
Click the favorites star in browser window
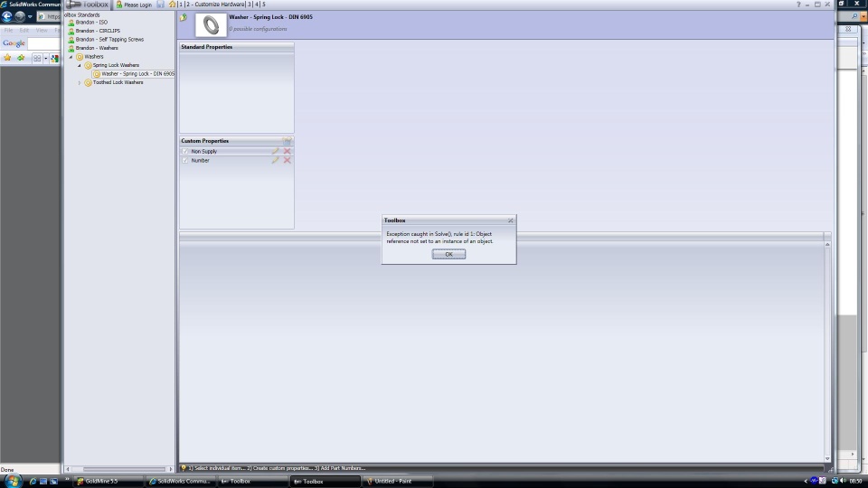[8, 58]
